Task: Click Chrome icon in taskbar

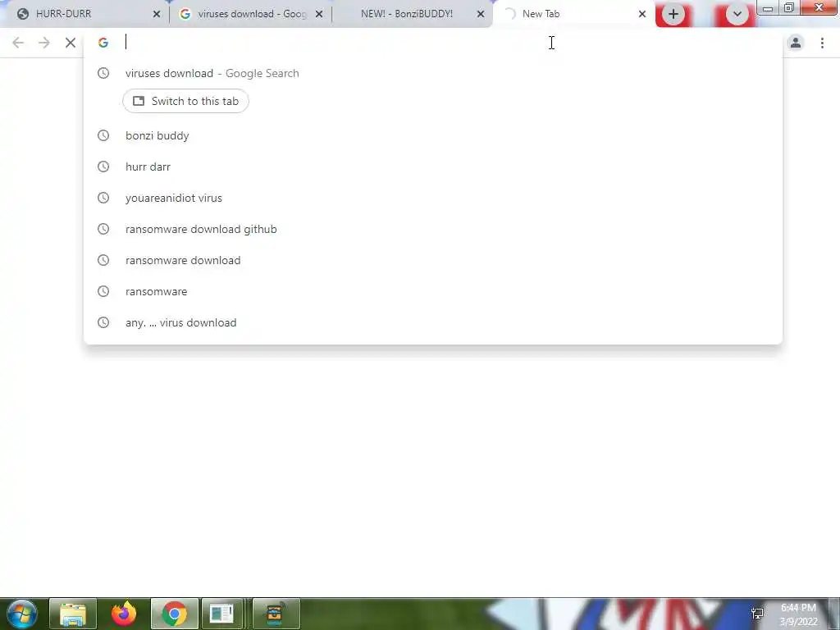Action: point(174,614)
